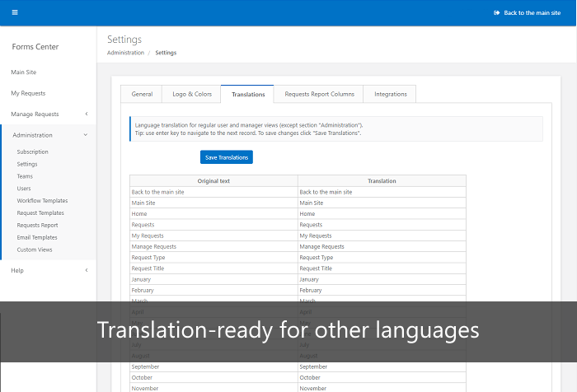The height and width of the screenshot is (392, 577).
Task: Edit the Main Site translation field
Action: pyautogui.click(x=382, y=203)
